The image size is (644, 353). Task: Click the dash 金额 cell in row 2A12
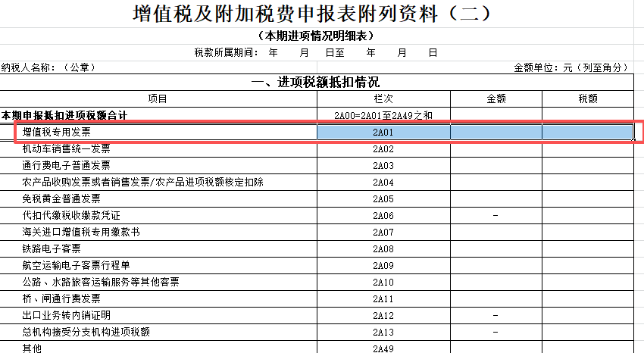tap(496, 316)
